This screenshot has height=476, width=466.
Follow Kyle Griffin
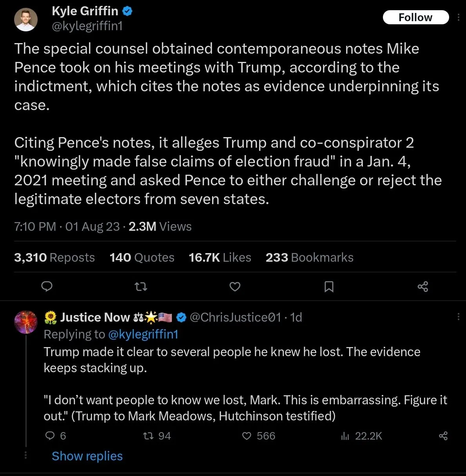coord(415,17)
